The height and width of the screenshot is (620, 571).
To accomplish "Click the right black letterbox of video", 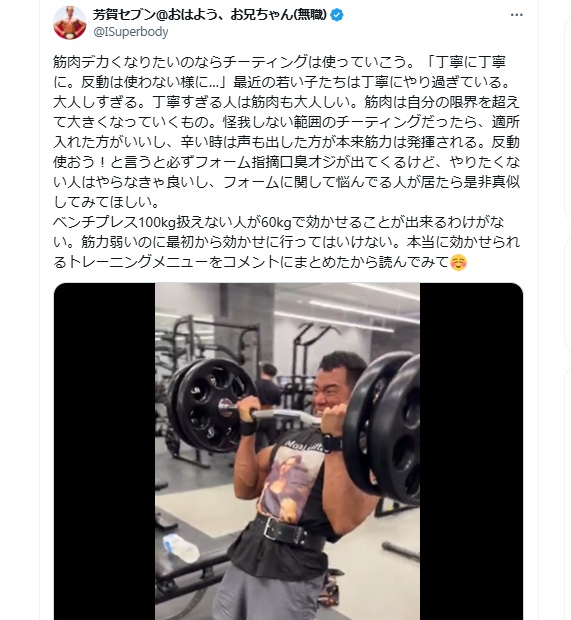I will [471, 451].
